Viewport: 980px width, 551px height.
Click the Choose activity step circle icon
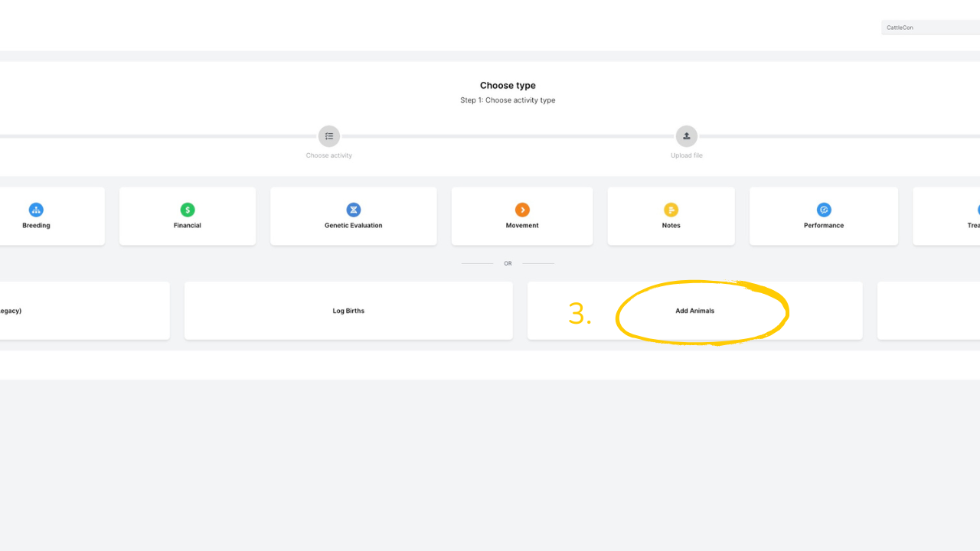coord(329,136)
